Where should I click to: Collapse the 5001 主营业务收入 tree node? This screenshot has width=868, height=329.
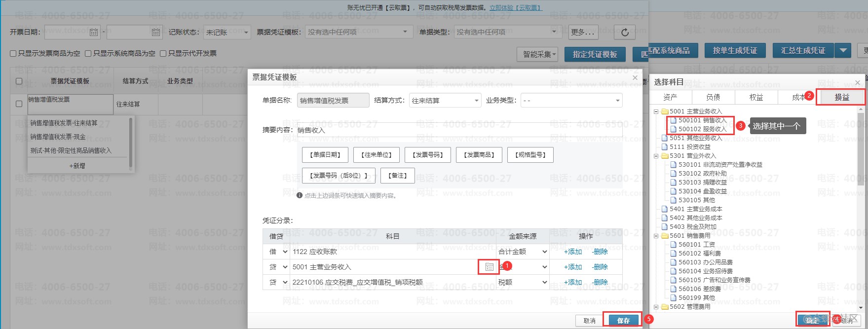(656, 111)
